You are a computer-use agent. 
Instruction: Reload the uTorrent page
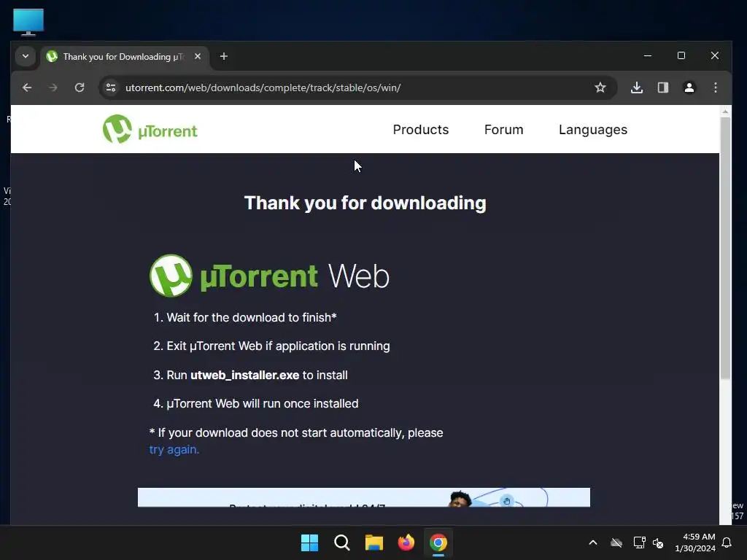tap(80, 87)
